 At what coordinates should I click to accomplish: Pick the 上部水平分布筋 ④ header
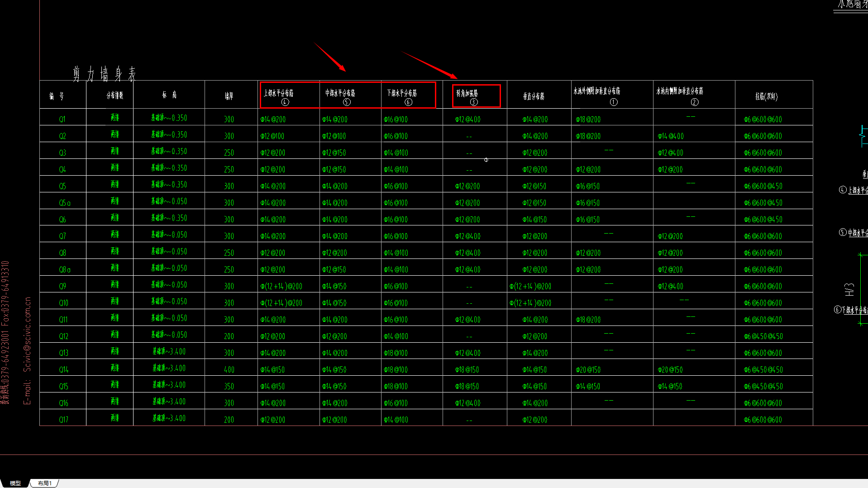(279, 97)
